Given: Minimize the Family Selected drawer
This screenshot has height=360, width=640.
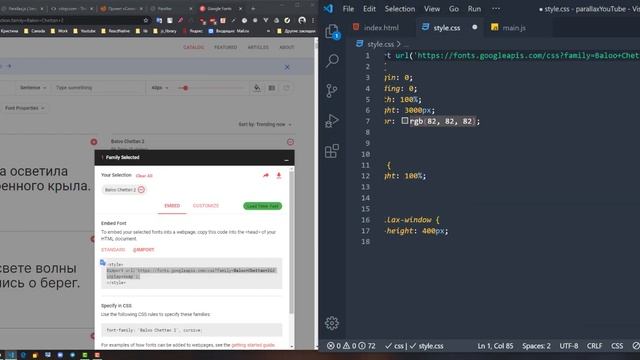Looking at the screenshot, I should pos(286,159).
